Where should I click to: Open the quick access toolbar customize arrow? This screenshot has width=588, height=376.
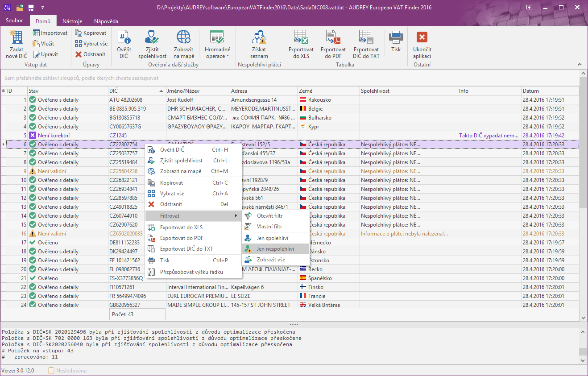(x=42, y=8)
